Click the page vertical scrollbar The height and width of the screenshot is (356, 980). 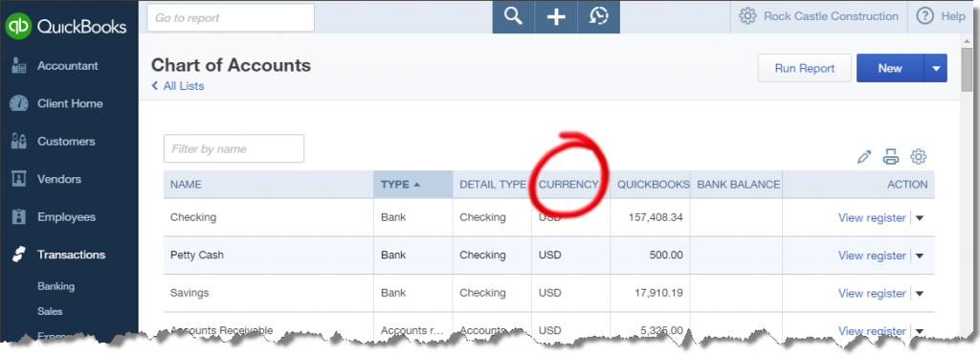967,69
